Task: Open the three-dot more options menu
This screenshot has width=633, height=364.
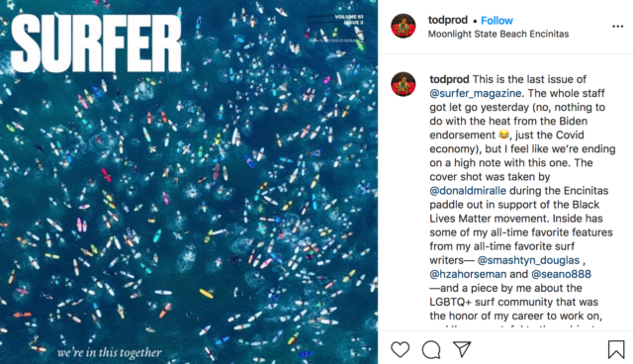Action: tap(617, 27)
